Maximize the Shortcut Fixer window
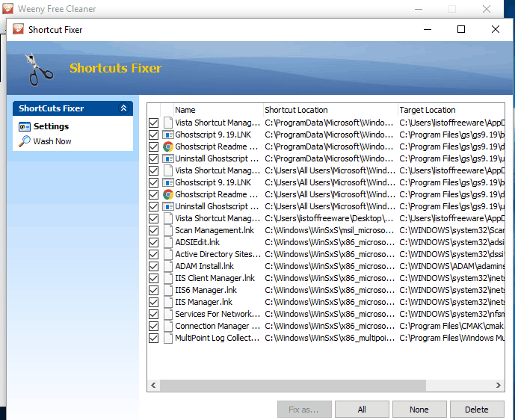The image size is (515, 420). 461,29
